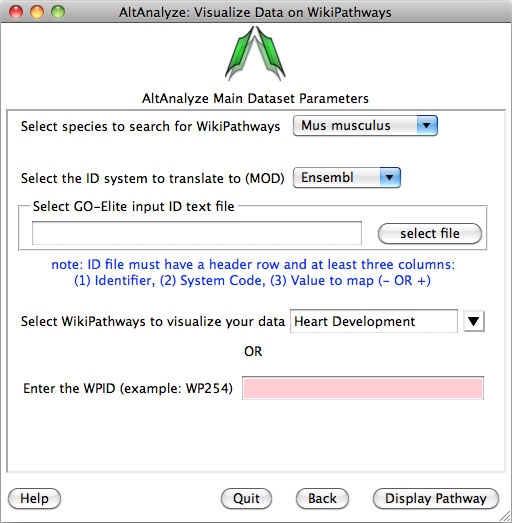This screenshot has width=512, height=523.
Task: Click the Quit button
Action: (246, 499)
